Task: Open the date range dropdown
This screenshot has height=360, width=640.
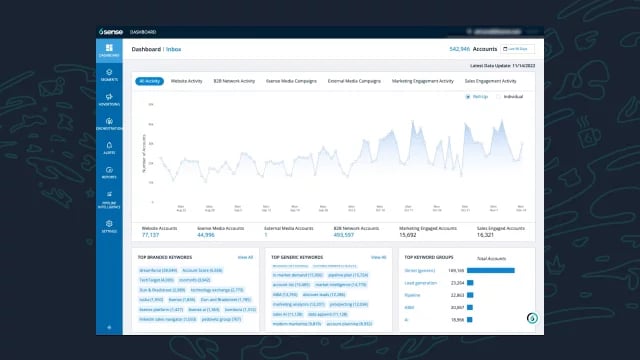Action: click(x=517, y=49)
